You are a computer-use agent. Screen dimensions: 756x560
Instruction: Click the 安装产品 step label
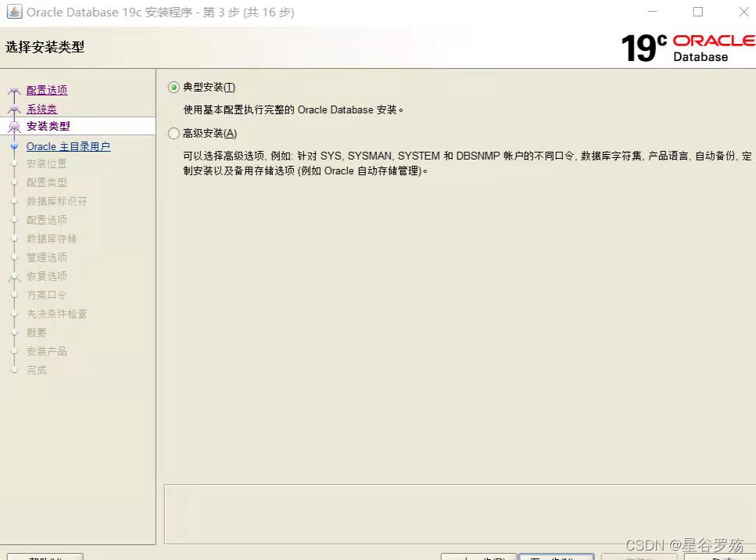(47, 352)
